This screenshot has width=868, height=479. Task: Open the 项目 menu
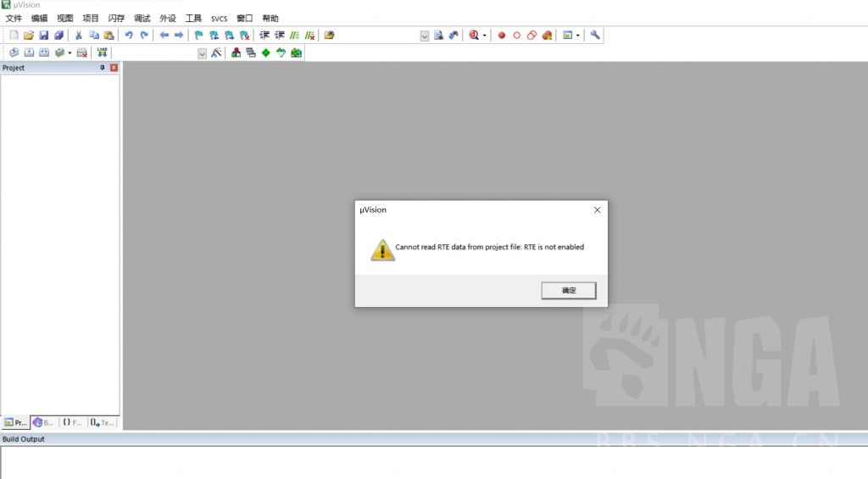pos(90,19)
